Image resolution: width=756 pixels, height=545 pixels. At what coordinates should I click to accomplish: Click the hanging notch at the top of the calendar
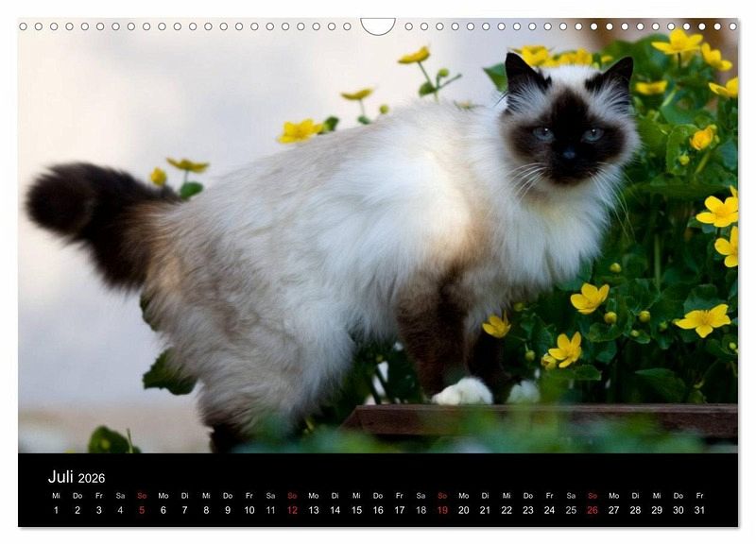[378, 26]
